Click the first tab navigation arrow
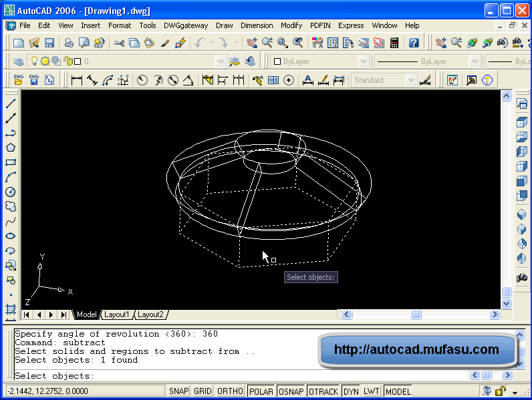 pyautogui.click(x=27, y=315)
